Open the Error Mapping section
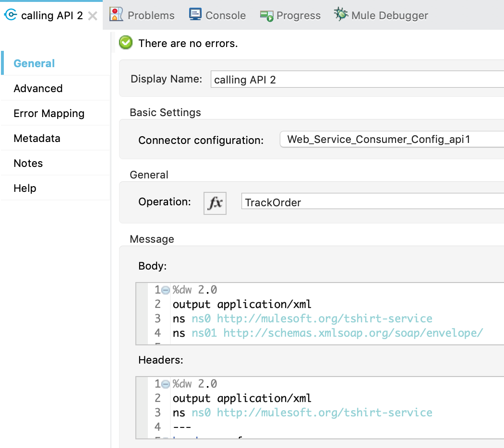504x448 pixels. point(49,113)
